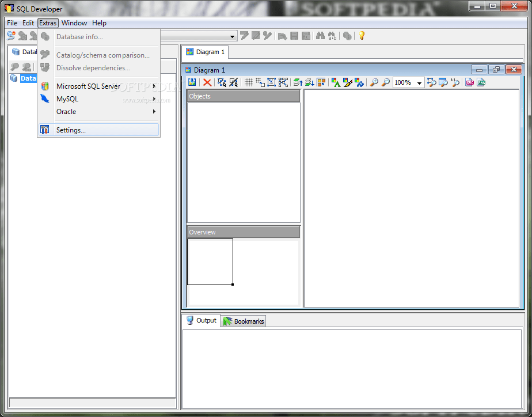Click the auto layout nodes icon
532x417 pixels.
tap(283, 82)
